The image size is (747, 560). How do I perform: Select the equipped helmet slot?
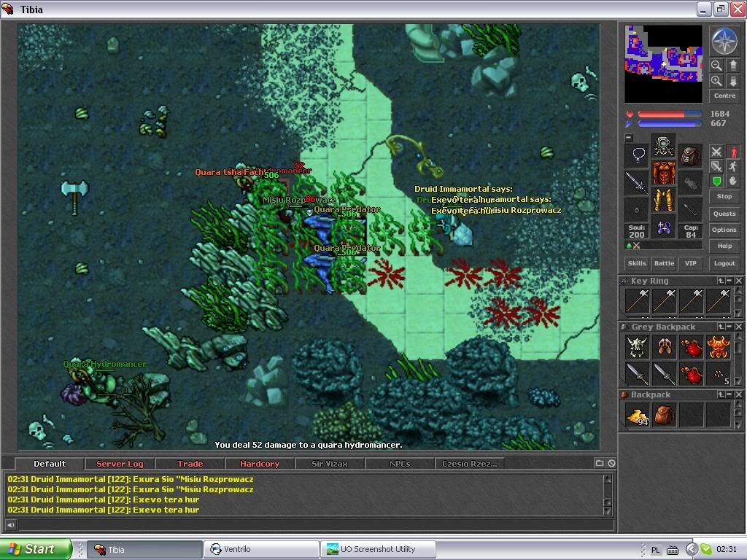[664, 146]
